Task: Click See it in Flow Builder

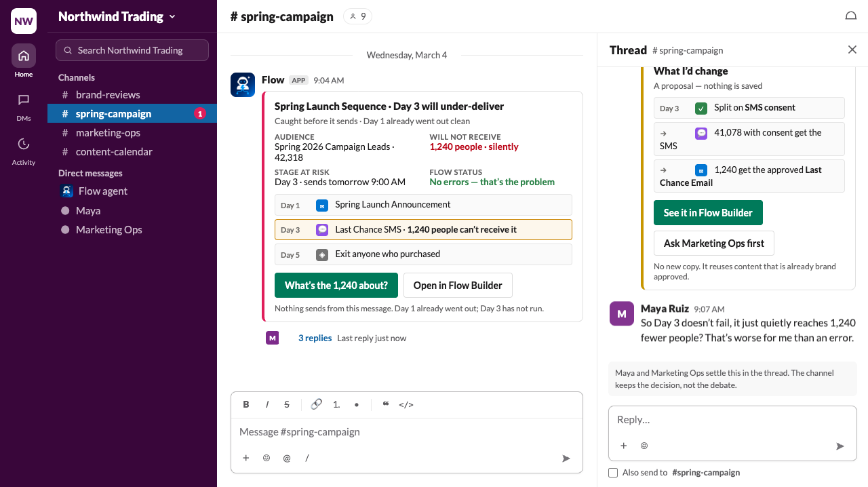Action: [x=708, y=213]
